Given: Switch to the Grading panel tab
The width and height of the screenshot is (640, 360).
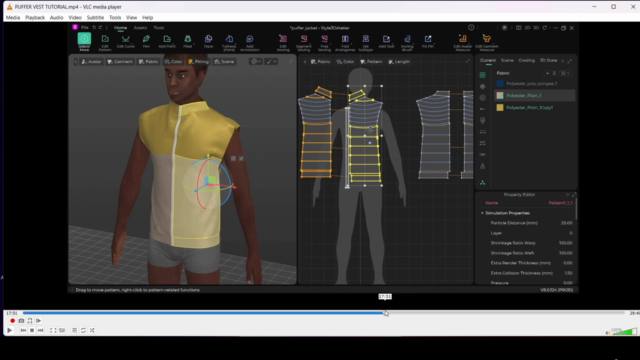Looking at the screenshot, I should tap(526, 60).
